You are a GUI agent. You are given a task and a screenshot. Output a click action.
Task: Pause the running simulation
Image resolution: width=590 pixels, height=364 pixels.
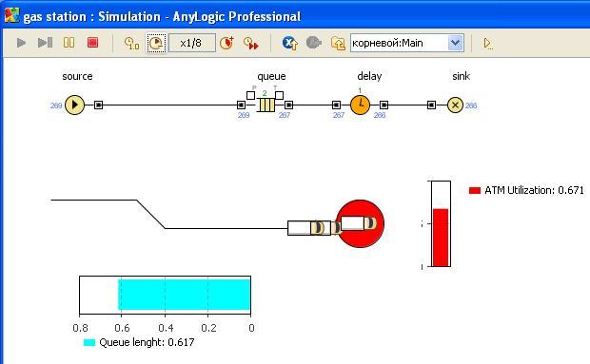[x=69, y=43]
